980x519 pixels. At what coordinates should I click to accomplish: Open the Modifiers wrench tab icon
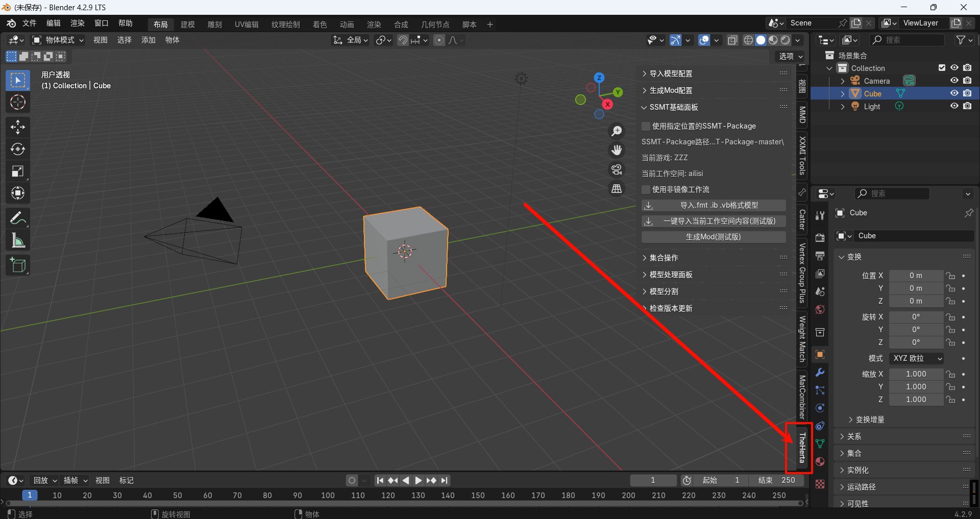point(820,373)
